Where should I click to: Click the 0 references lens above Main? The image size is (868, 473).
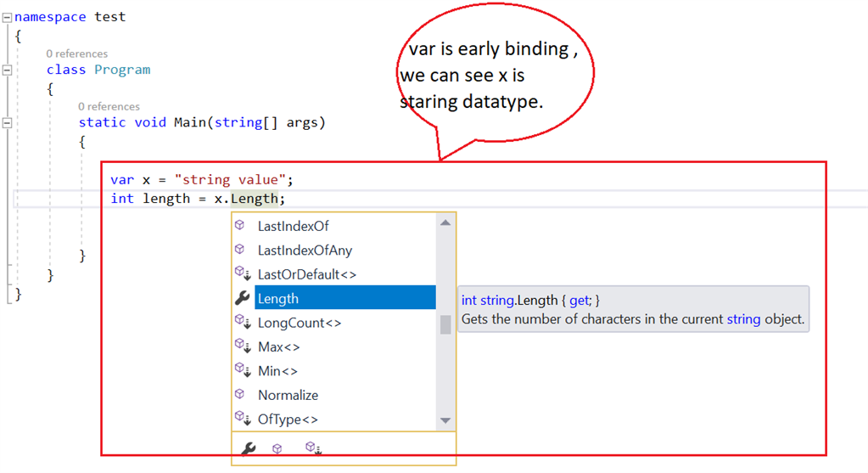coord(109,106)
